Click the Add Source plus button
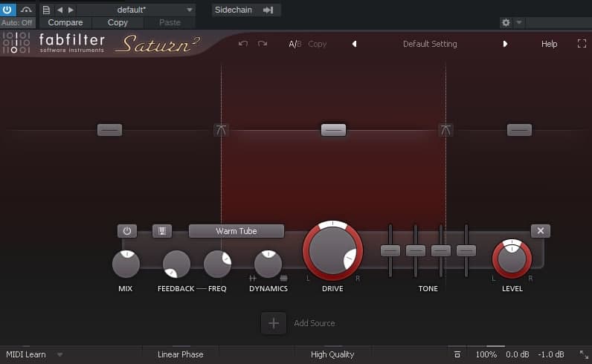Viewport: 592px width, 364px height. tap(274, 323)
